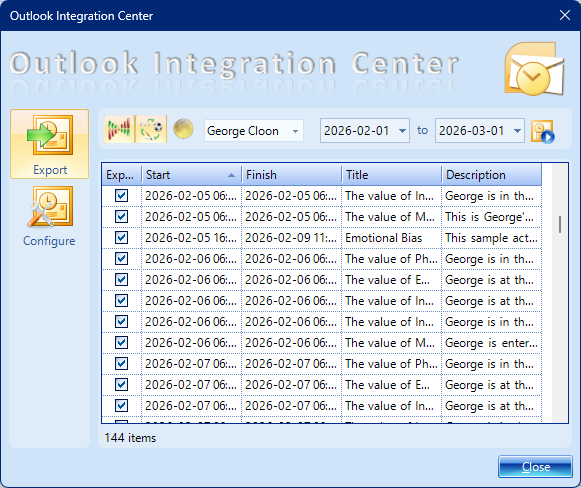This screenshot has width=581, height=488.
Task: Click the Close button
Action: [x=535, y=467]
